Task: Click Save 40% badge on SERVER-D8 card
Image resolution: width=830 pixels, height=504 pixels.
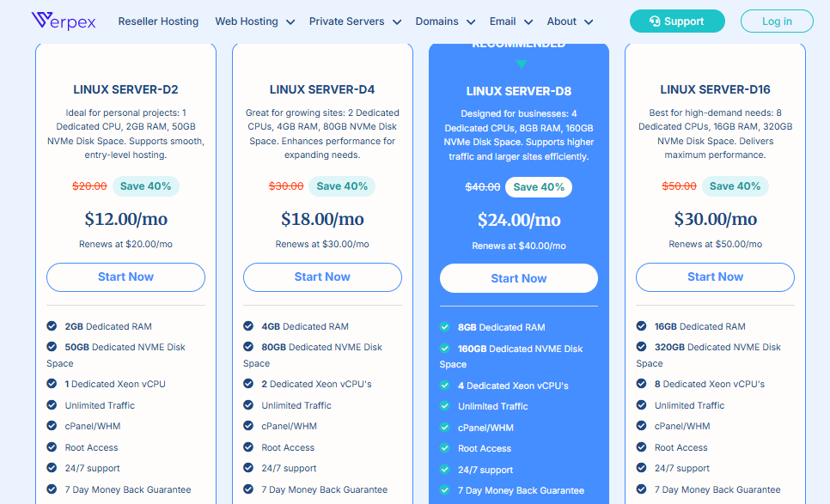Action: (539, 187)
